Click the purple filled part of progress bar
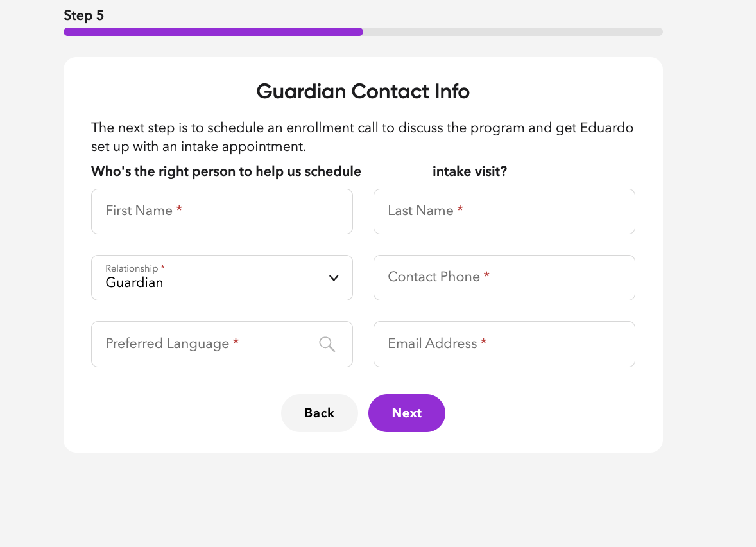 click(213, 31)
